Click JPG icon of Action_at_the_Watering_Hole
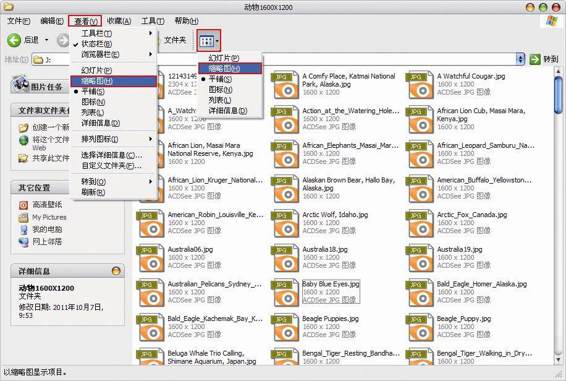This screenshot has width=566, height=381. click(285, 120)
